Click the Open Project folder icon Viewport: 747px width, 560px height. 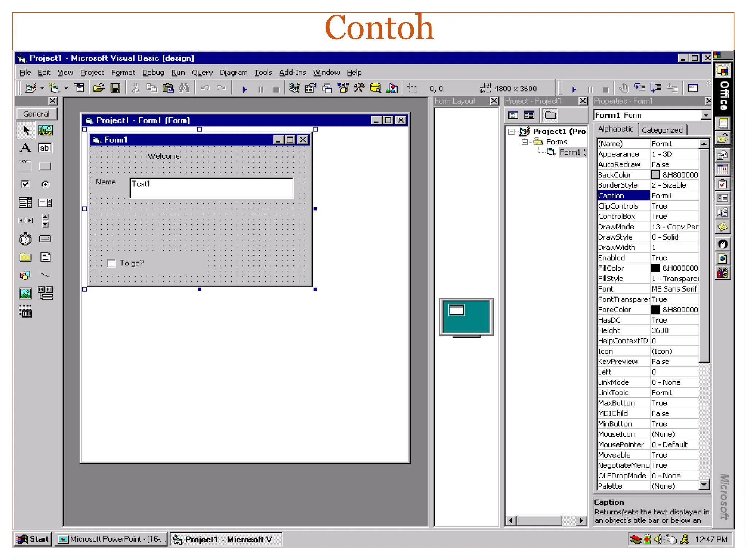point(98,88)
